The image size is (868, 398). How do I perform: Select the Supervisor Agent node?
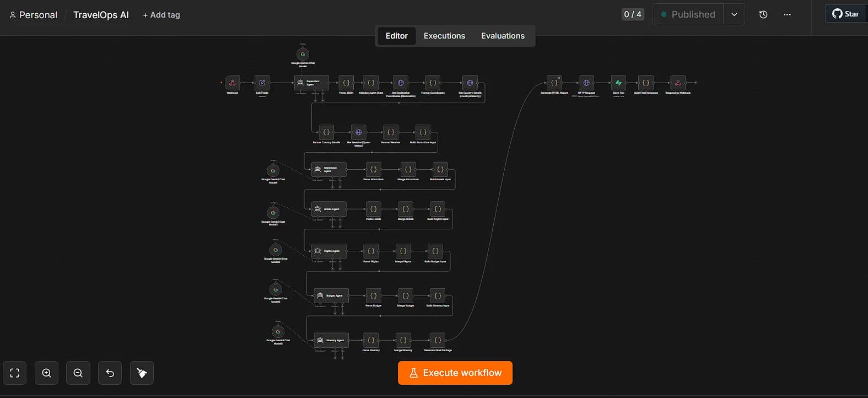311,83
